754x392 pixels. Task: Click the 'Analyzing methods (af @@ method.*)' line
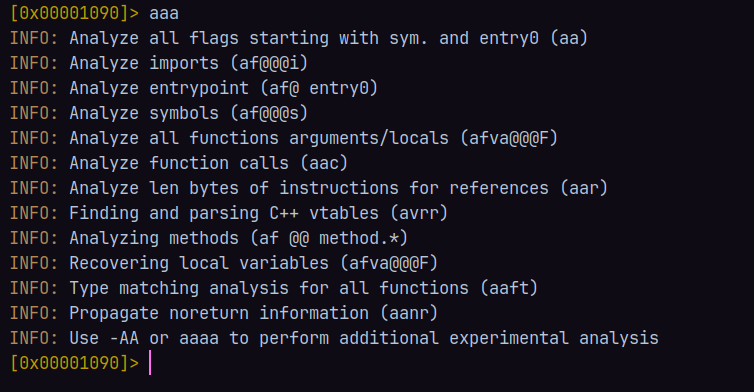click(x=209, y=238)
